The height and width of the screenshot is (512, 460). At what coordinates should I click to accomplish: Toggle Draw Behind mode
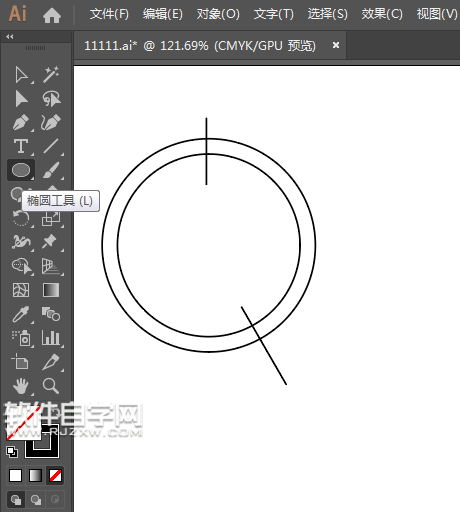pyautogui.click(x=36, y=499)
